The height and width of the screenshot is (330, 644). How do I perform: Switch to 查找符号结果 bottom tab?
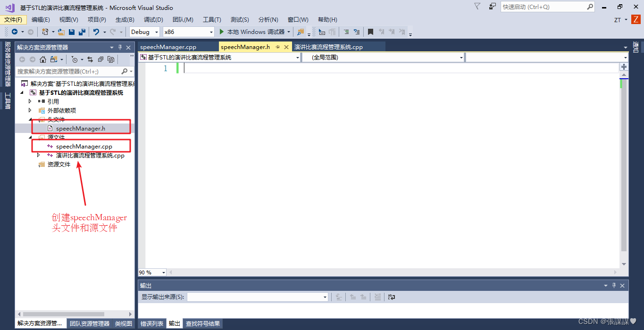point(203,323)
